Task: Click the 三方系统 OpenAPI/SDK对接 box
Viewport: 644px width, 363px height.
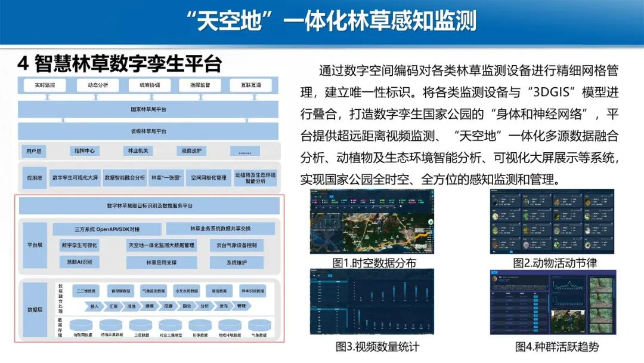Action: point(107,229)
